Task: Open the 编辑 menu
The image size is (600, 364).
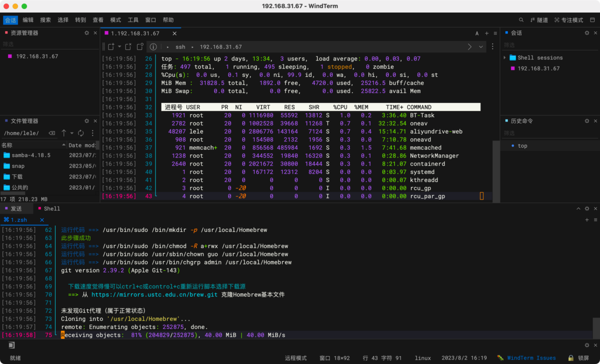Action: pyautogui.click(x=28, y=20)
